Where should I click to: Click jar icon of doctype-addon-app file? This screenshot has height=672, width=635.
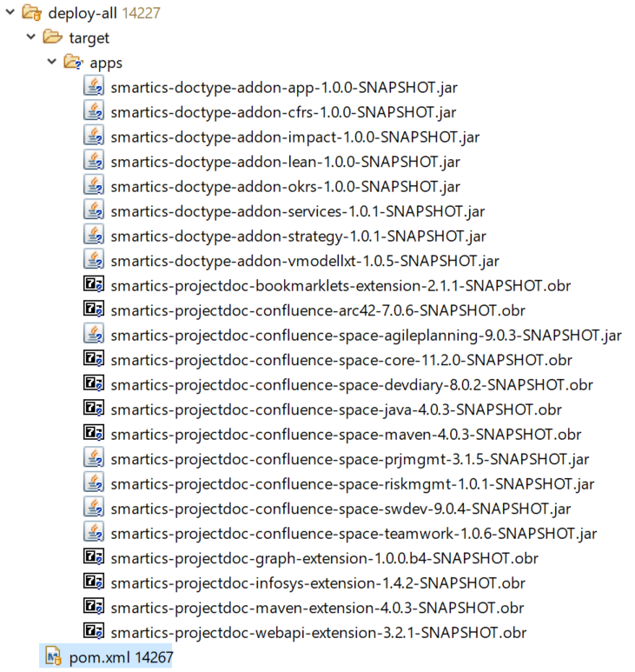pyautogui.click(x=93, y=87)
